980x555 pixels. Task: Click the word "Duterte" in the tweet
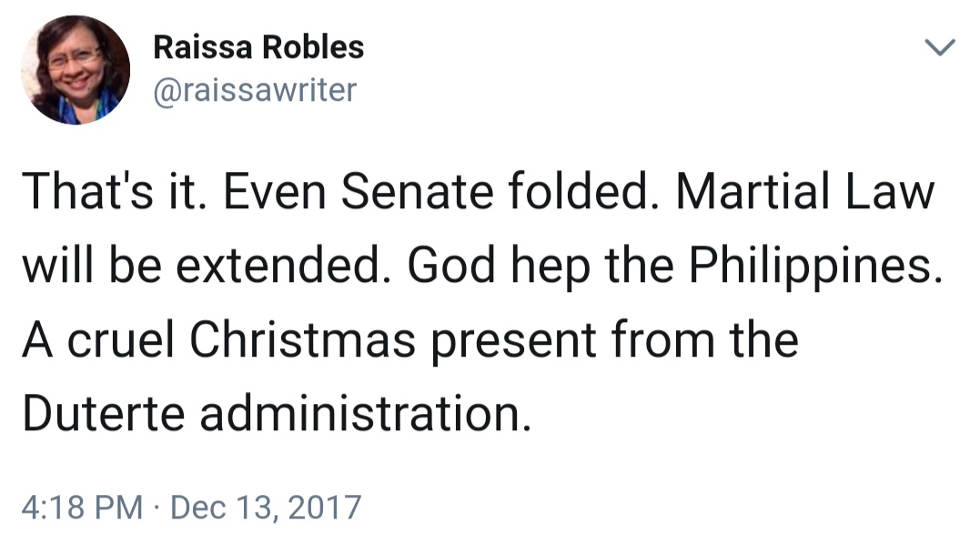105,414
